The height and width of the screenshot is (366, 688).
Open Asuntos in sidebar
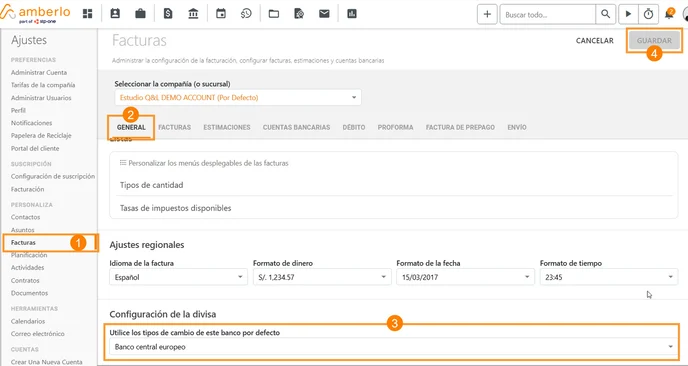tap(22, 230)
